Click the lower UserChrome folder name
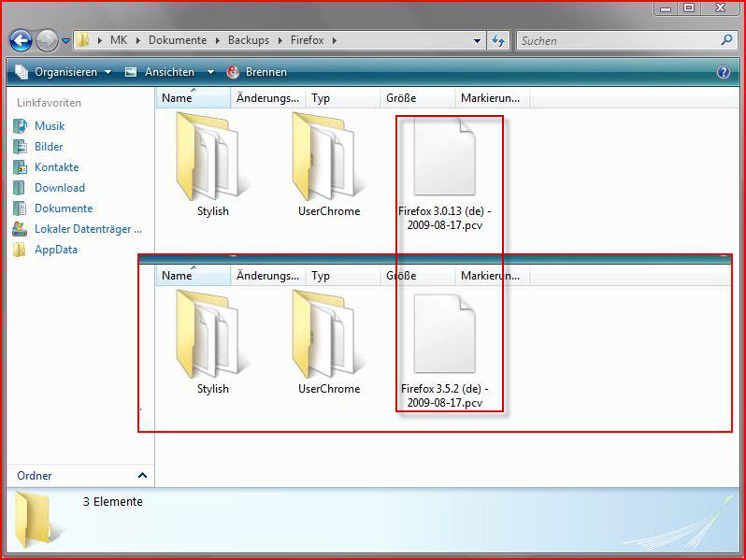 (329, 389)
